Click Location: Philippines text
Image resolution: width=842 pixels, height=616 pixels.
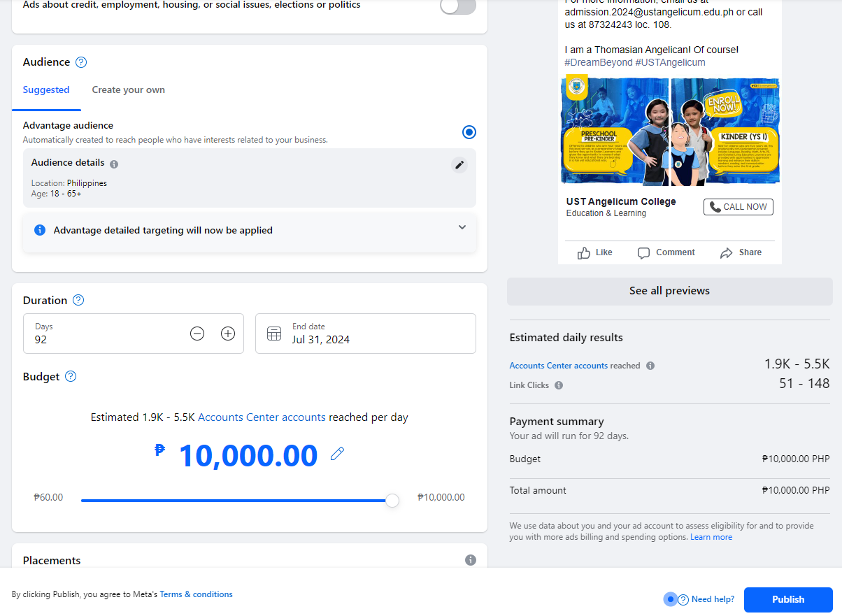click(69, 184)
